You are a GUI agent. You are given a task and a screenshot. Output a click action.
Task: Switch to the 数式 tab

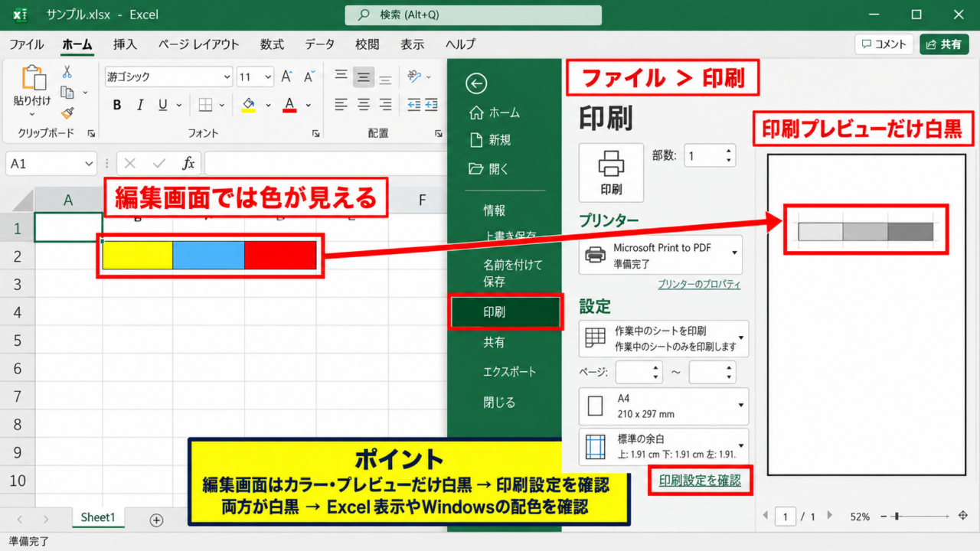pyautogui.click(x=272, y=44)
